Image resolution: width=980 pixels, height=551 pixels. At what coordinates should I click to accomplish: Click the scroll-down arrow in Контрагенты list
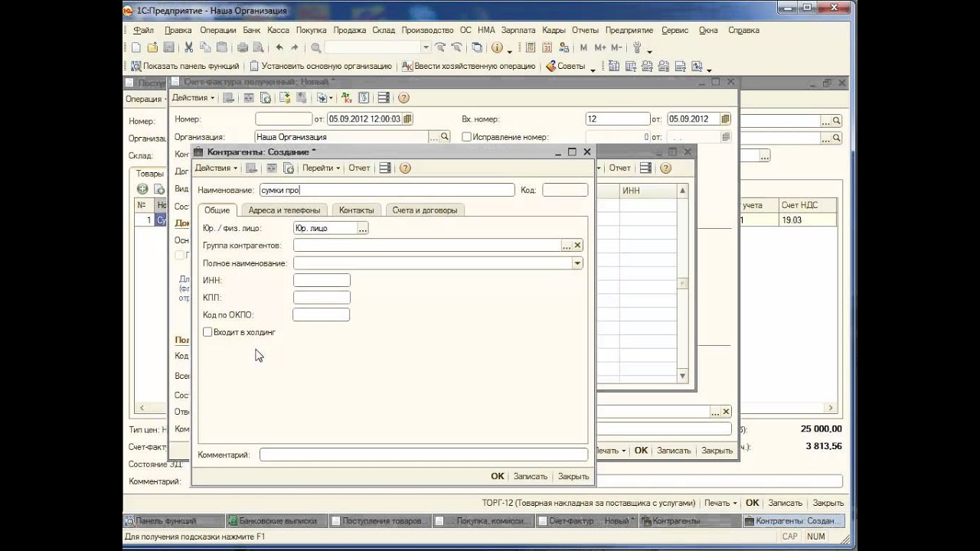tap(683, 377)
